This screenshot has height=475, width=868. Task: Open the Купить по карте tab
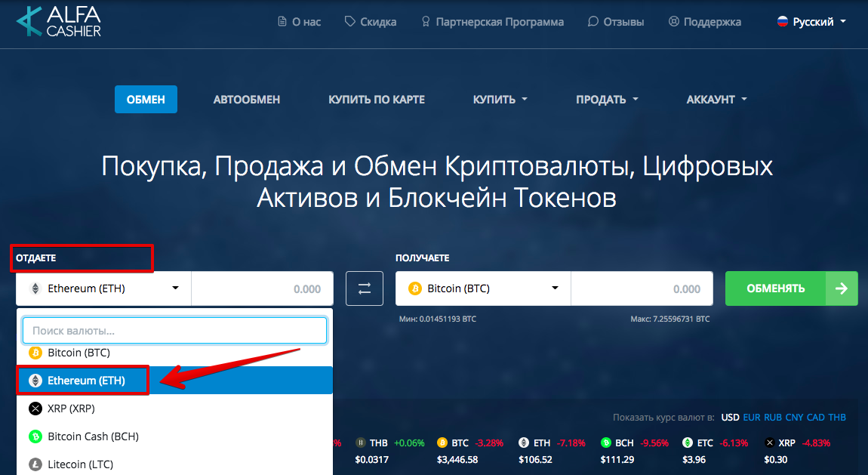[377, 100]
